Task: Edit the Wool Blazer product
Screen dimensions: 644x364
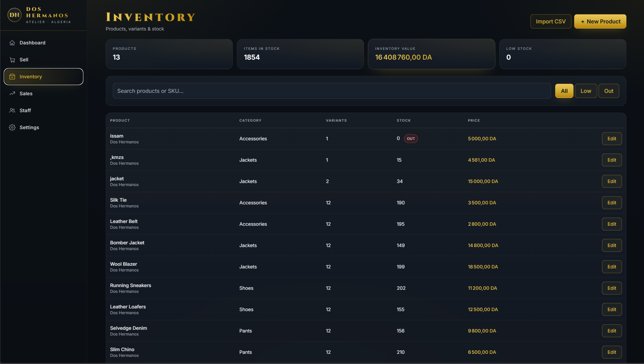Action: [x=612, y=267]
